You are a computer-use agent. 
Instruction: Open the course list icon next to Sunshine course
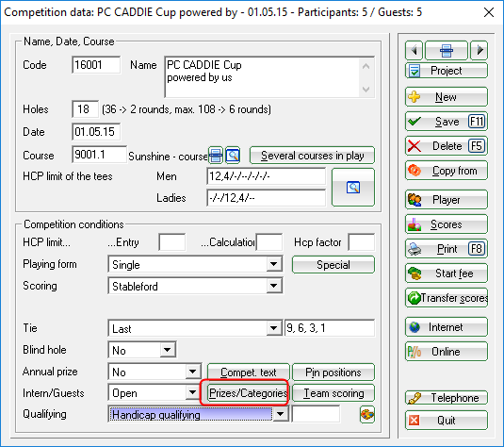(216, 156)
